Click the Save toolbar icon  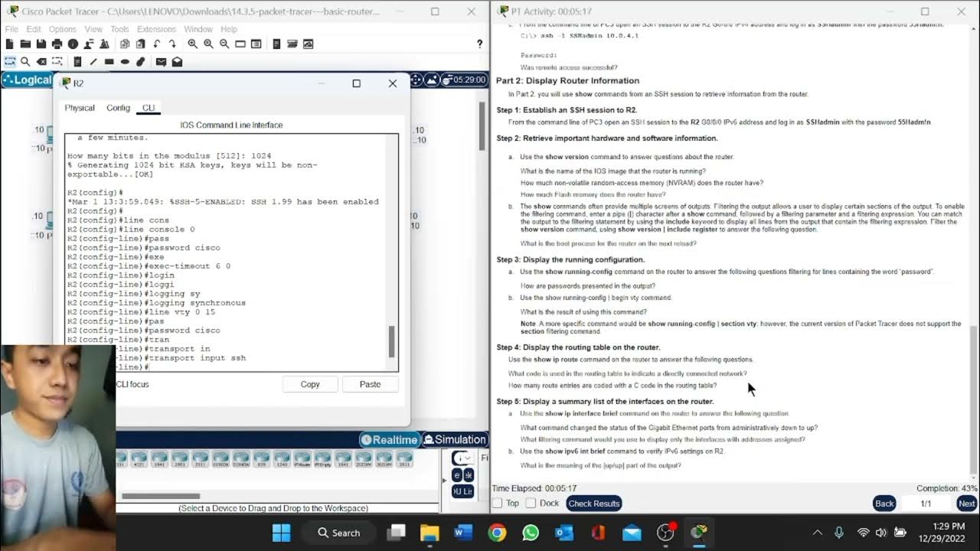[41, 44]
